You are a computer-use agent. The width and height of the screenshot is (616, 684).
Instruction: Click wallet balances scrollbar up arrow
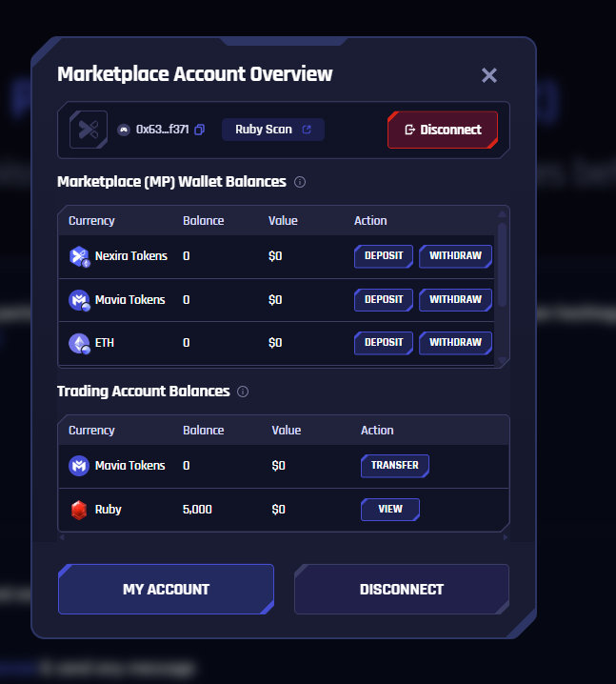(x=502, y=213)
